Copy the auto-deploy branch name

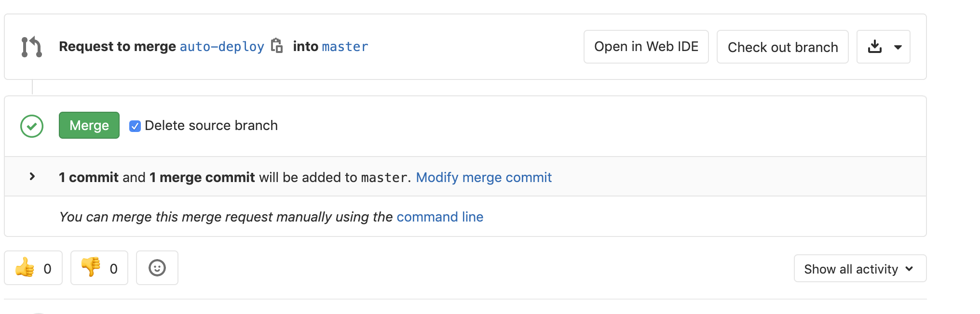pos(277,46)
